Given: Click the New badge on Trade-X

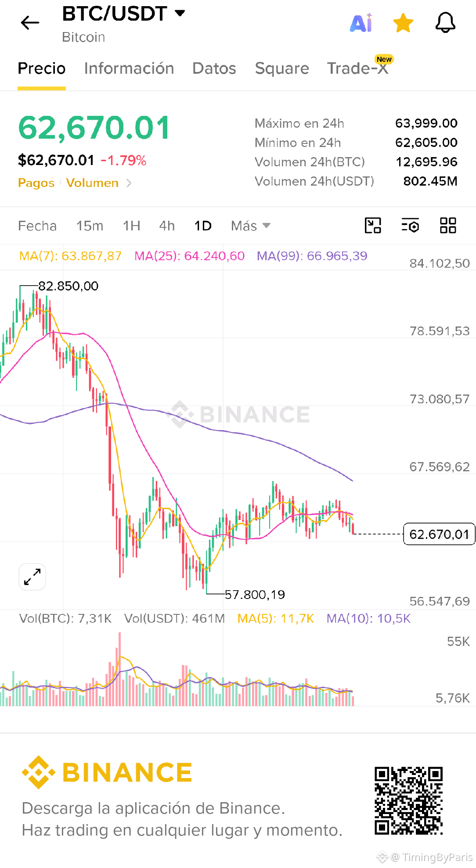Looking at the screenshot, I should click(384, 59).
